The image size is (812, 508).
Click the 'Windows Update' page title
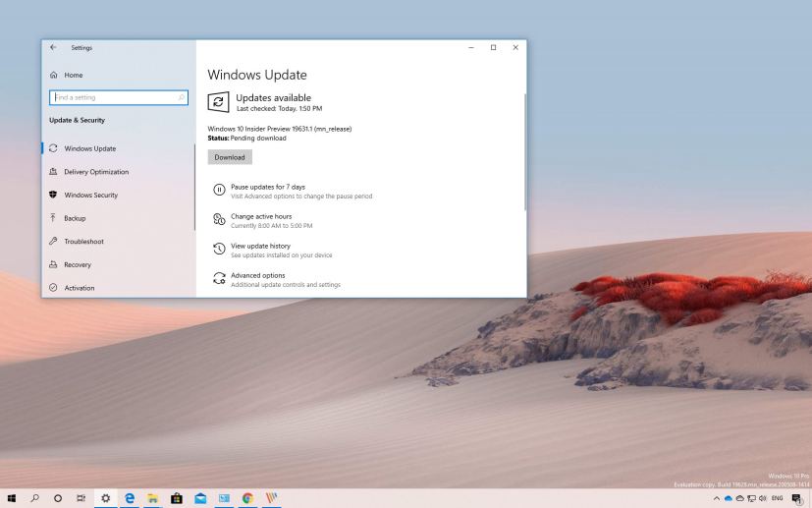[x=257, y=75]
